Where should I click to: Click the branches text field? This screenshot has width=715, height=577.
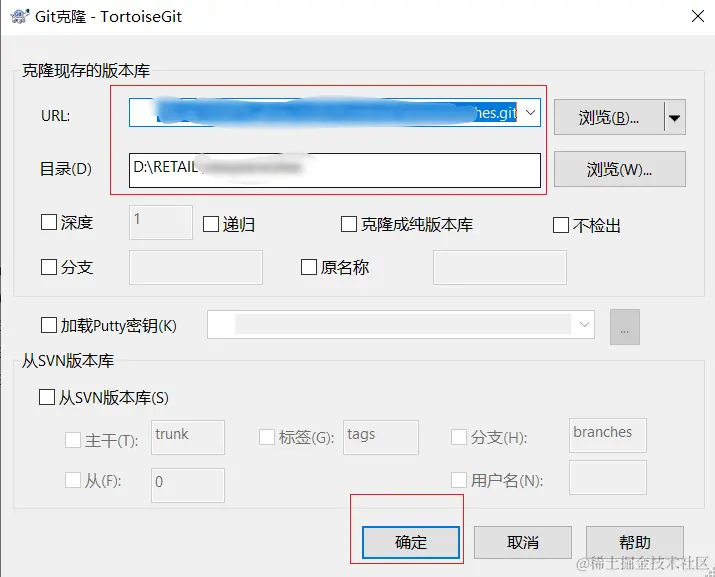click(x=607, y=436)
